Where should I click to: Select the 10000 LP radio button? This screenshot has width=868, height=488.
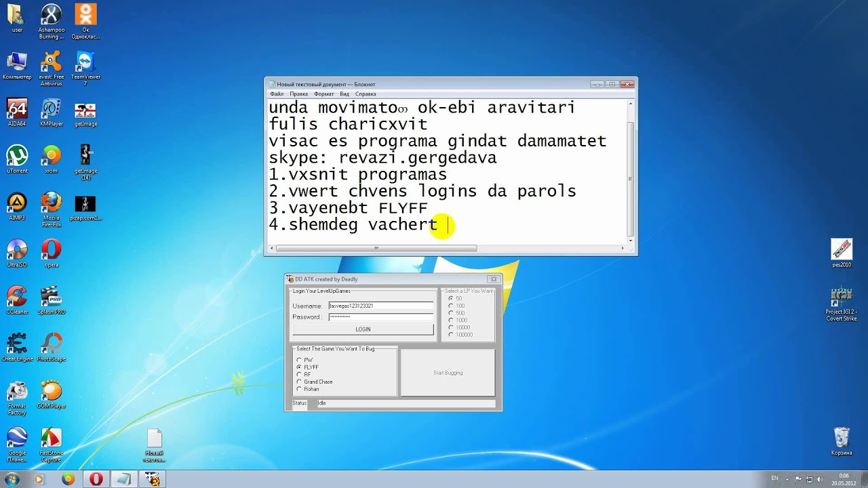point(451,327)
